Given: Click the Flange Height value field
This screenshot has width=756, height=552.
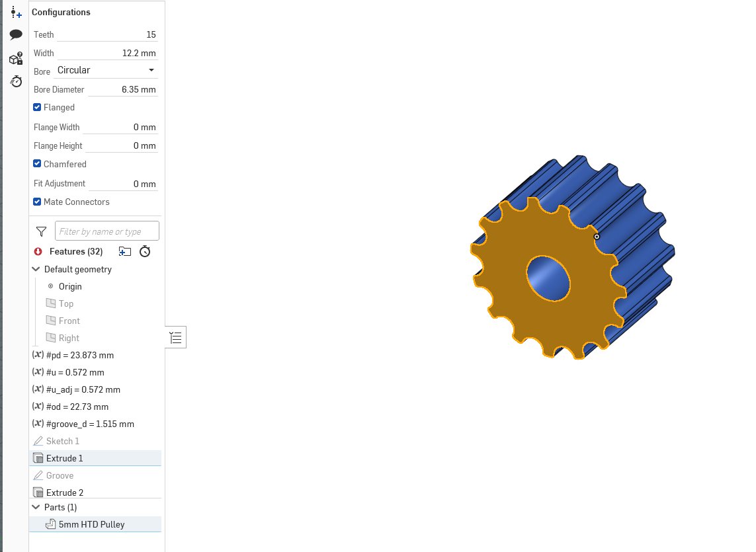Looking at the screenshot, I should click(x=122, y=145).
